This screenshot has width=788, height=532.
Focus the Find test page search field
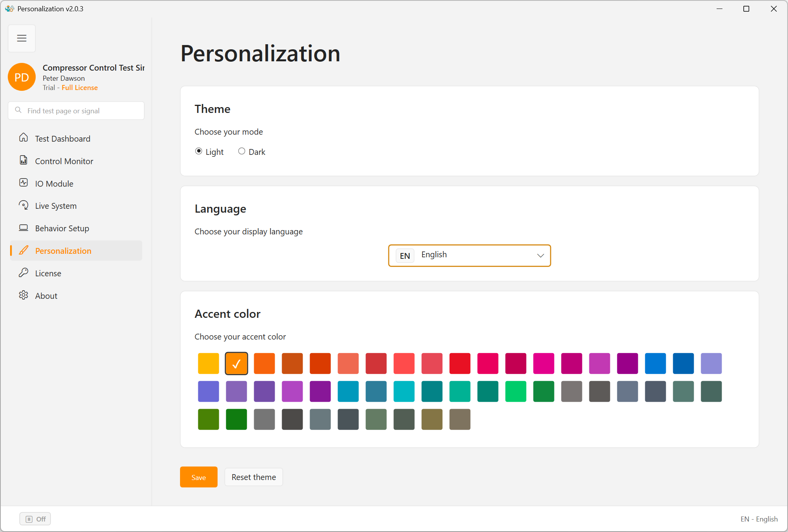tap(76, 111)
